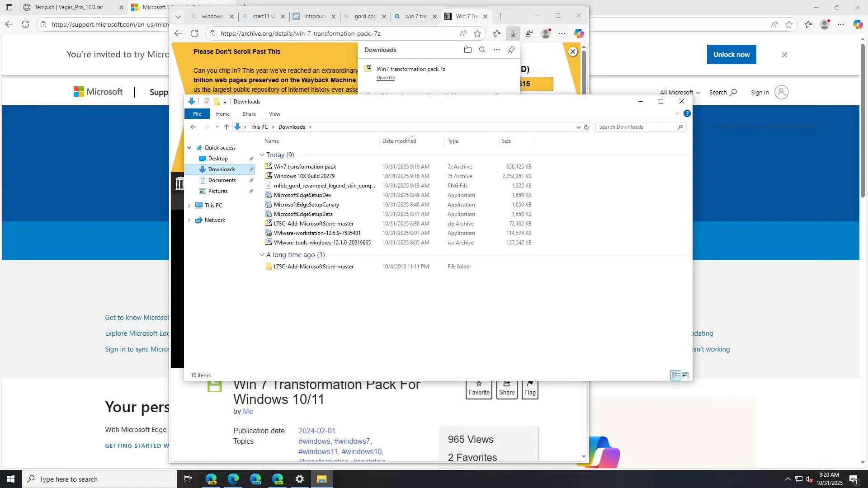This screenshot has height=488, width=868.
Task: Select Win7 transformation pack file
Action: coord(305,167)
